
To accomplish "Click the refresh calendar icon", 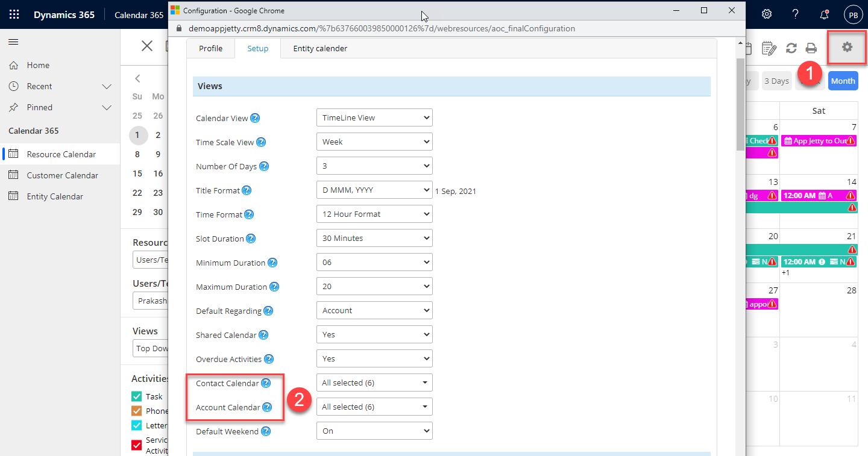I will tap(791, 48).
